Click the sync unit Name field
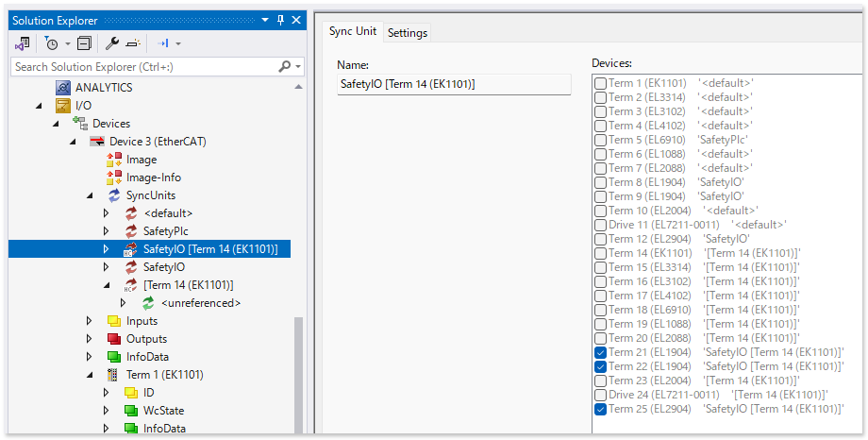This screenshot has height=440, width=868. pos(454,85)
